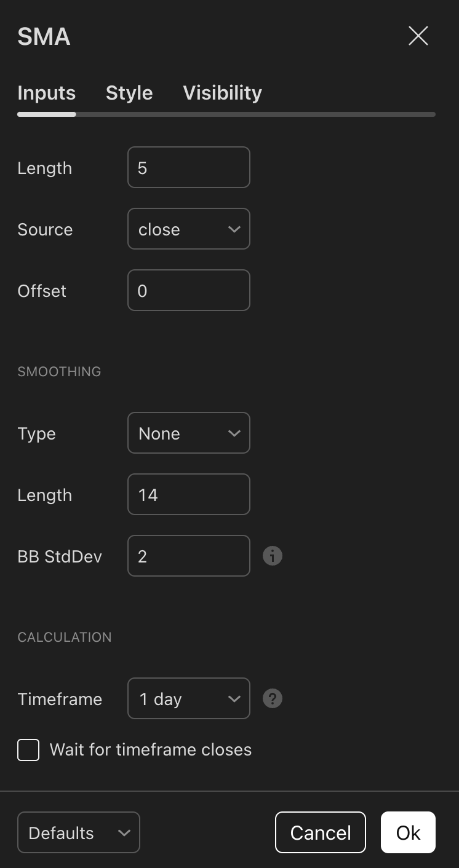
Task: Close the SMA settings dialog
Action: pos(418,36)
